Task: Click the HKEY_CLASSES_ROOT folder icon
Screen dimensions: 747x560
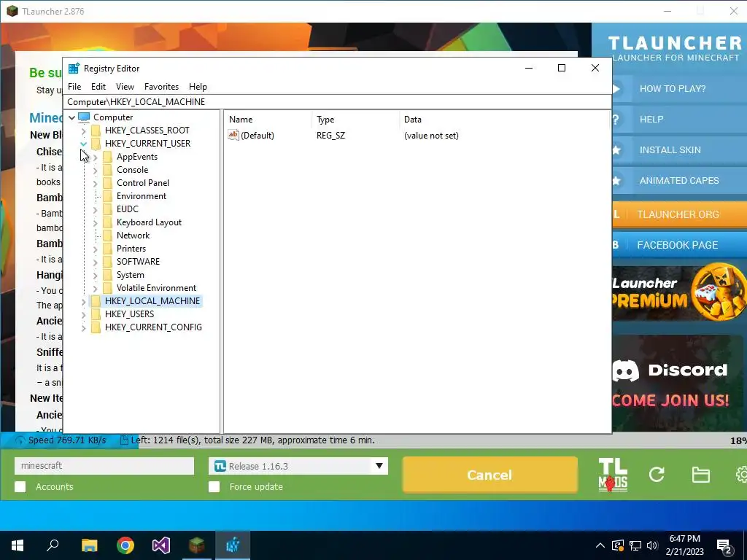Action: (x=96, y=131)
